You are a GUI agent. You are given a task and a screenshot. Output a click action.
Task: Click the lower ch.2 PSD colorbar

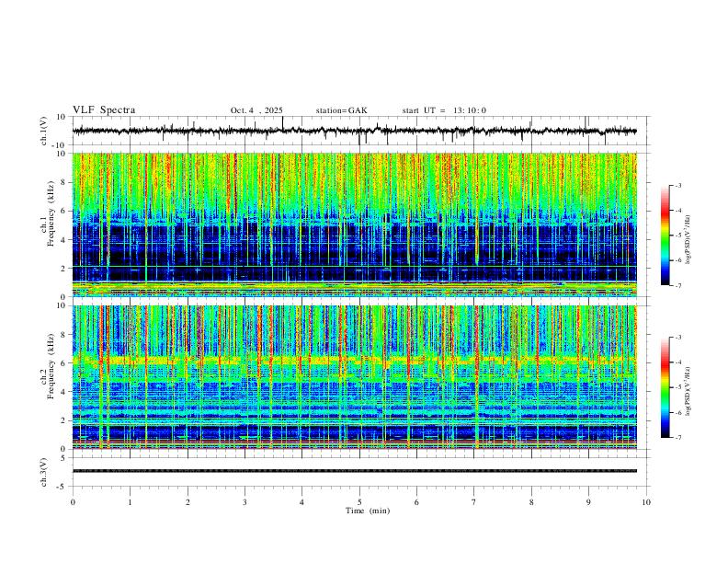tap(665, 387)
